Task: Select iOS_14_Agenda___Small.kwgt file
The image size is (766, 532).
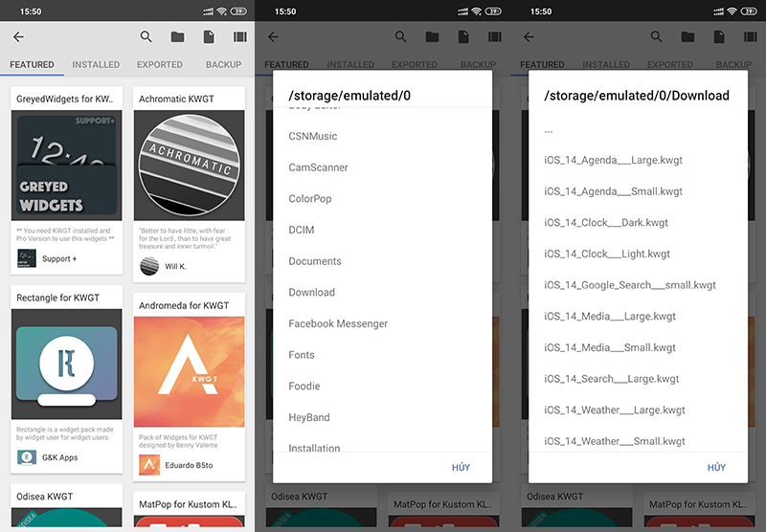Action: [x=638, y=191]
